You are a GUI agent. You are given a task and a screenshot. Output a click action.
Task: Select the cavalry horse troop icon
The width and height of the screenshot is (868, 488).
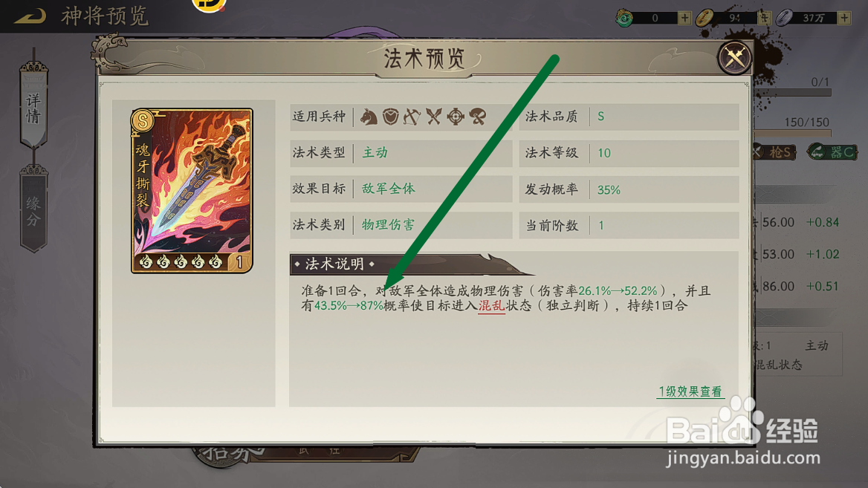click(369, 117)
